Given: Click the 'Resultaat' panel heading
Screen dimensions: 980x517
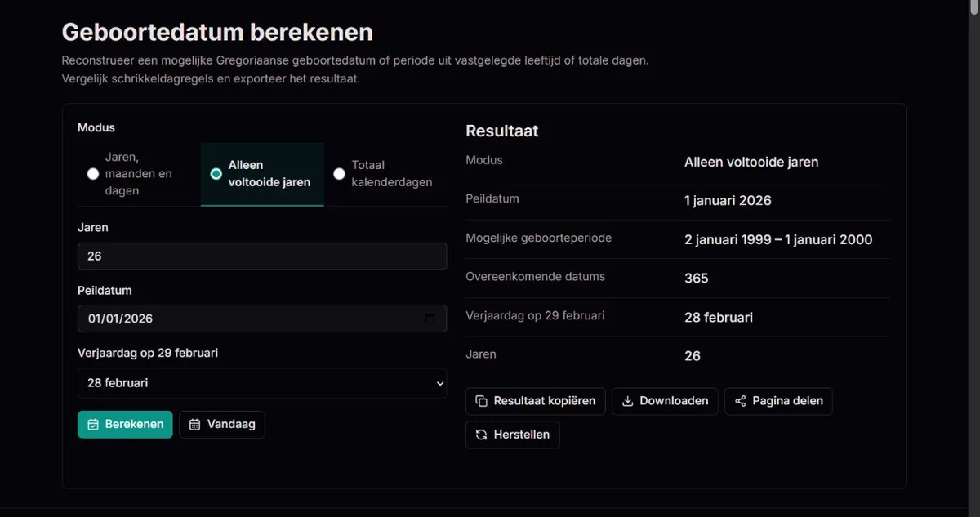Looking at the screenshot, I should [x=502, y=131].
